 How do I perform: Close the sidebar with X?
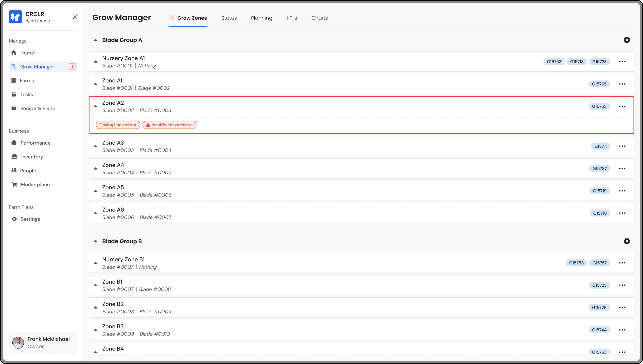(x=75, y=17)
